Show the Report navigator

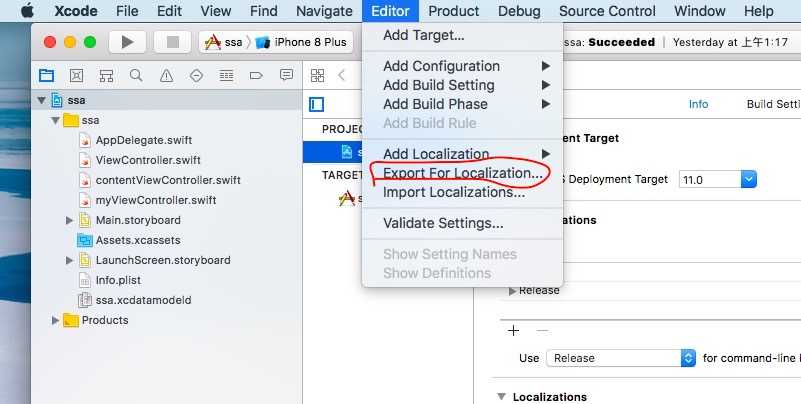point(286,76)
